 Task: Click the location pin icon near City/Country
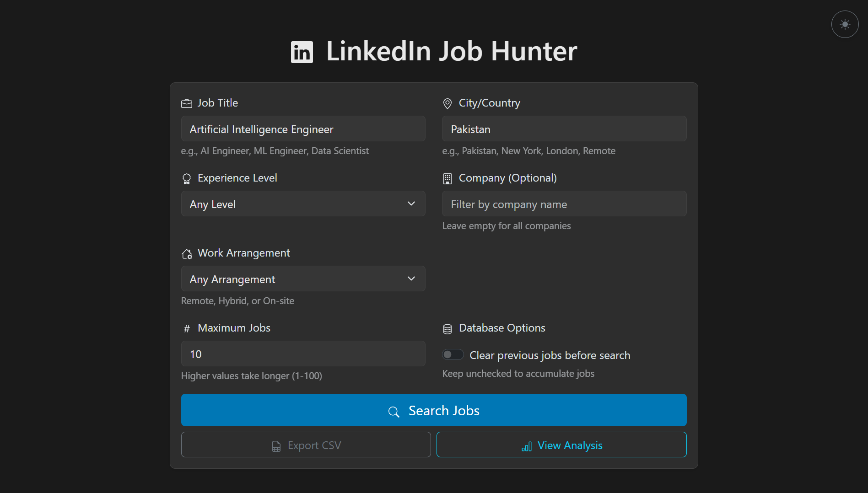[447, 103]
